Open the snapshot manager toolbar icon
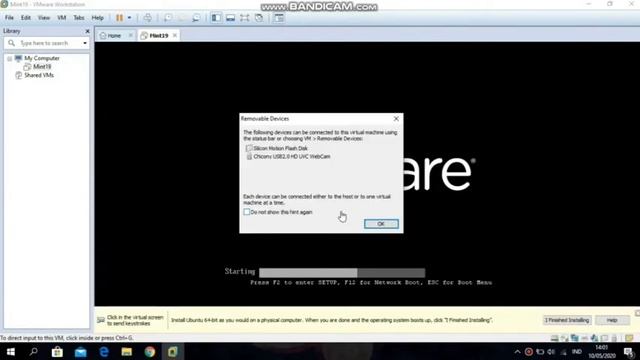Image resolution: width=640 pixels, height=360 pixels. [x=196, y=18]
